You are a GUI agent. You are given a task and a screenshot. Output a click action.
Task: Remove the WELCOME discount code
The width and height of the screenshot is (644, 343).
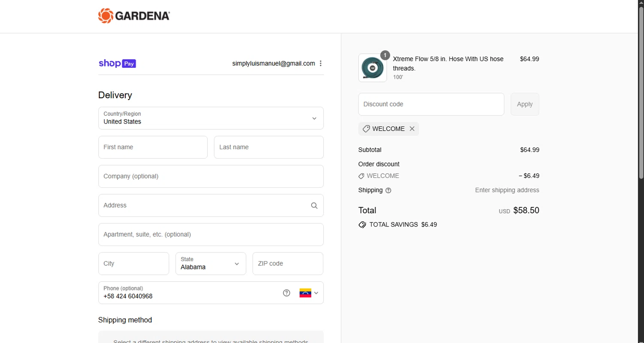(x=412, y=129)
